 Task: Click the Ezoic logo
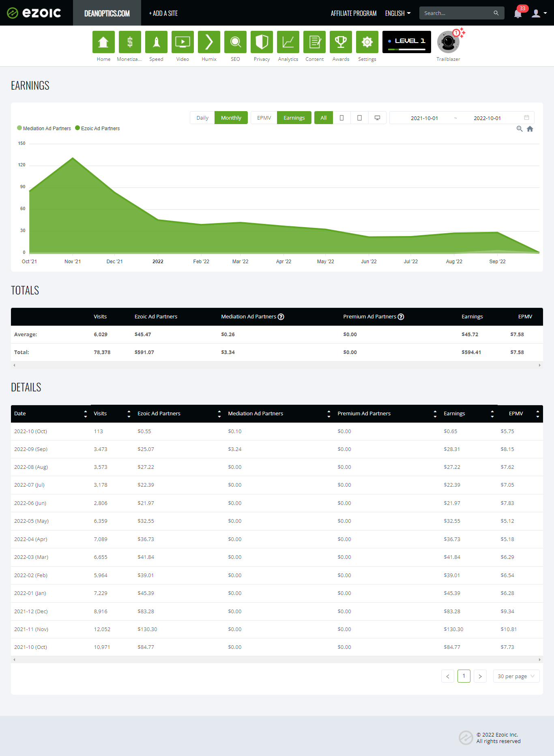point(34,13)
